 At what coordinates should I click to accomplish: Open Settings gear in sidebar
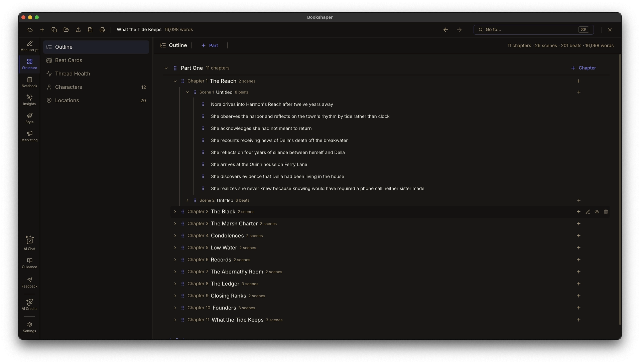29,327
